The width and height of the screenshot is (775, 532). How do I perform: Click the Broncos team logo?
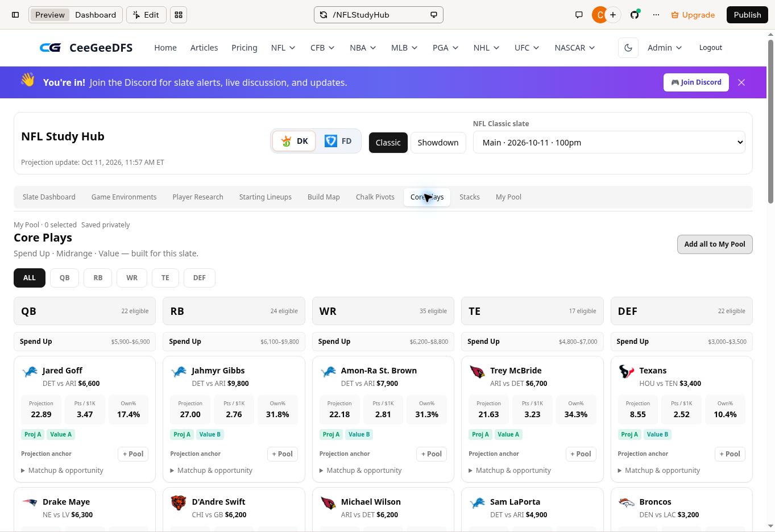point(626,503)
